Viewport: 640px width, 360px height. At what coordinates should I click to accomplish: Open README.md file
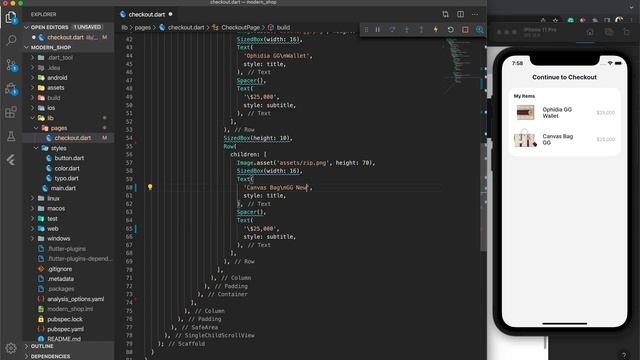pos(64,339)
